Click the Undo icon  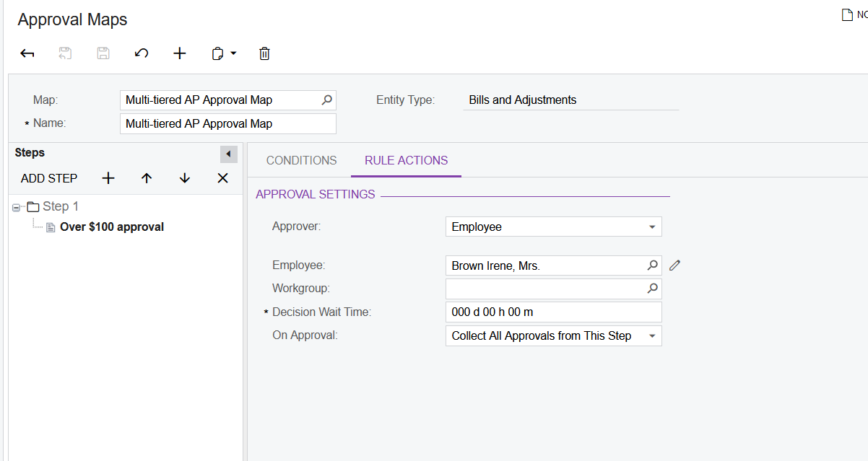click(142, 53)
